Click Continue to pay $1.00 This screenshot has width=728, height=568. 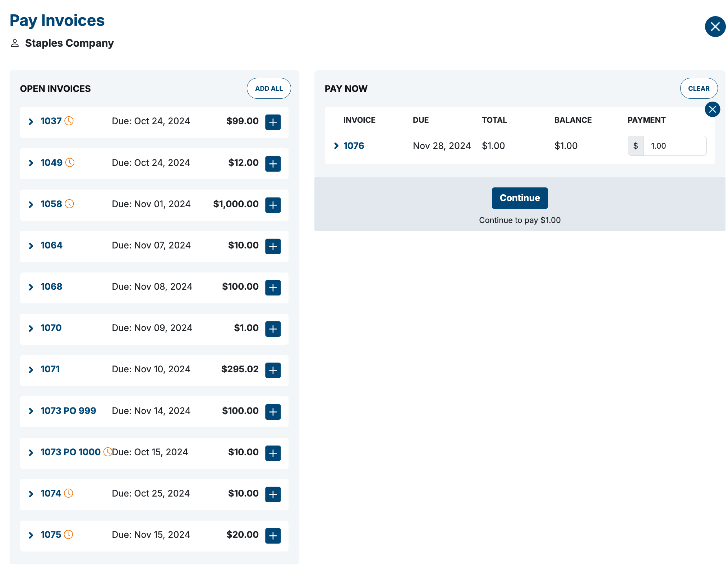(519, 198)
